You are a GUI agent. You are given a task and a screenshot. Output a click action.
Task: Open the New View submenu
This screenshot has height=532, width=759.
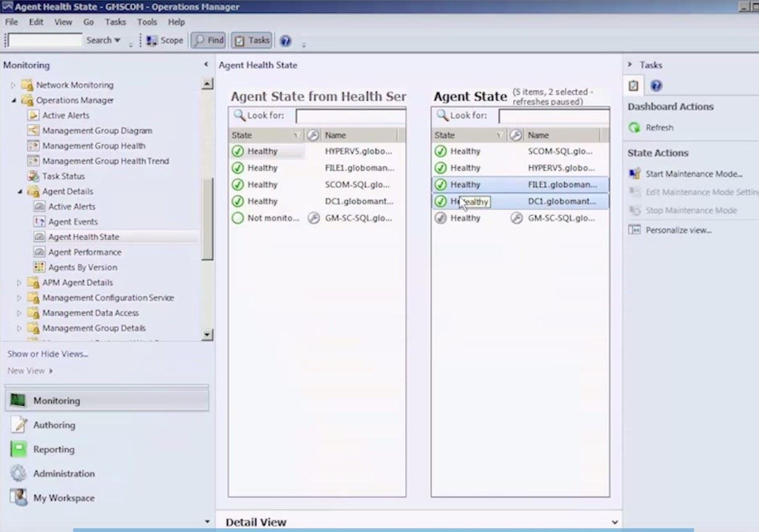click(x=30, y=371)
